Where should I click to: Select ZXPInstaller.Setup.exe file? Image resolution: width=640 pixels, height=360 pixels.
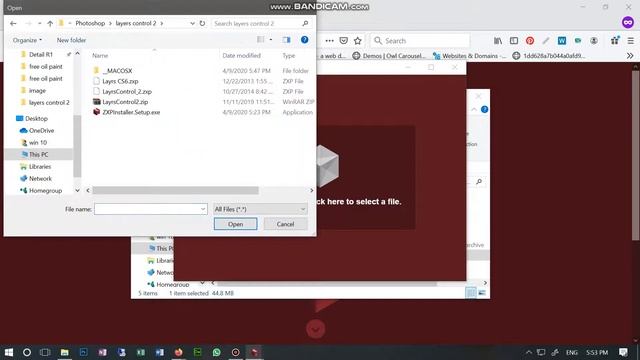131,112
